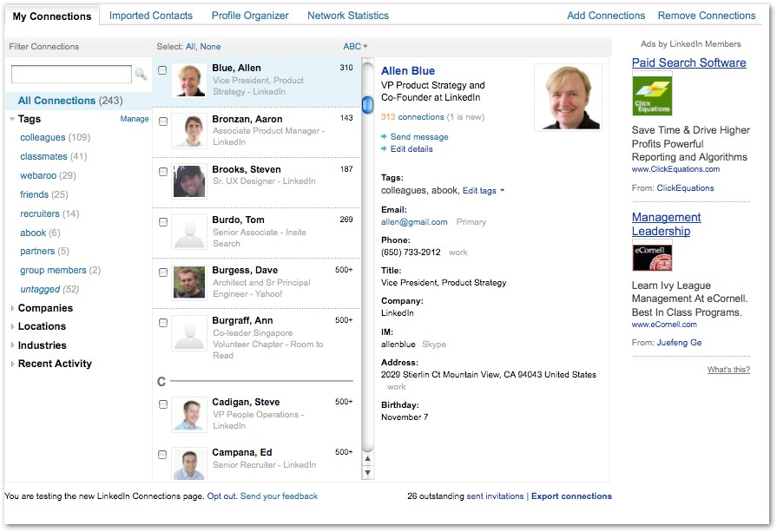Screen dimensions: 777x532
Task: Open the Allen Blue profile name link
Action: 408,71
